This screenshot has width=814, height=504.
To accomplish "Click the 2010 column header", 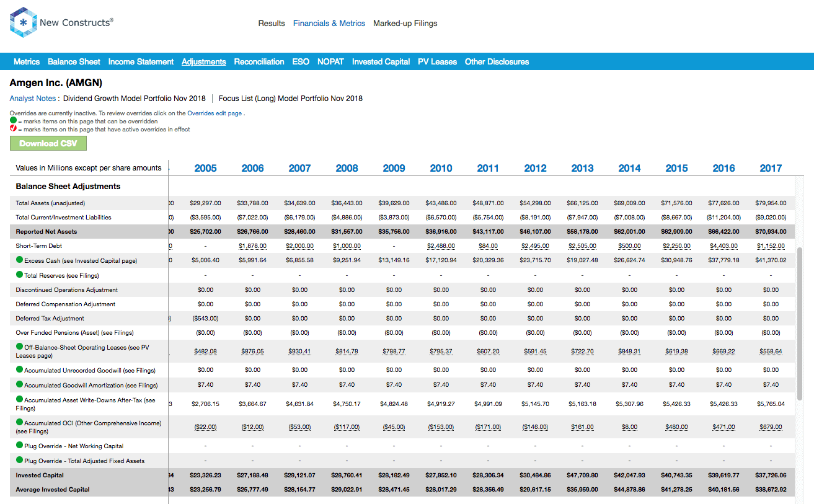I will click(x=441, y=168).
